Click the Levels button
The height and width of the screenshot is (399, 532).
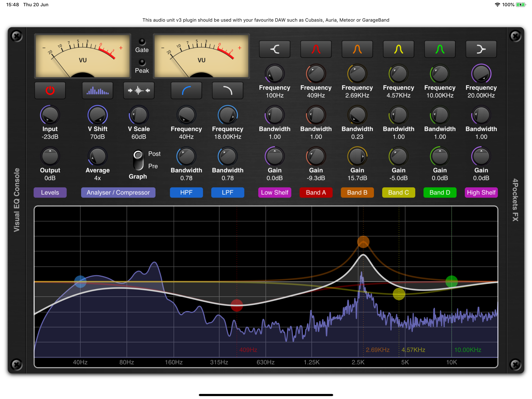tap(50, 192)
